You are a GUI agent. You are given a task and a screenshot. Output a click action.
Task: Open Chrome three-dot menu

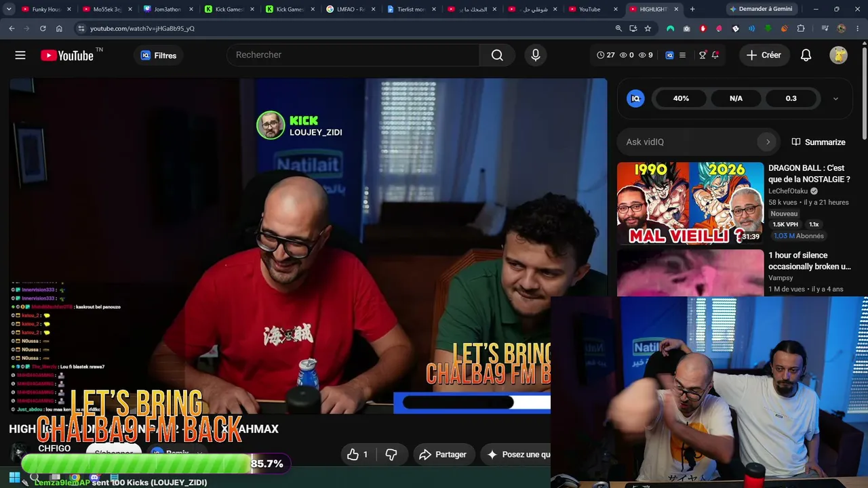tap(858, 28)
